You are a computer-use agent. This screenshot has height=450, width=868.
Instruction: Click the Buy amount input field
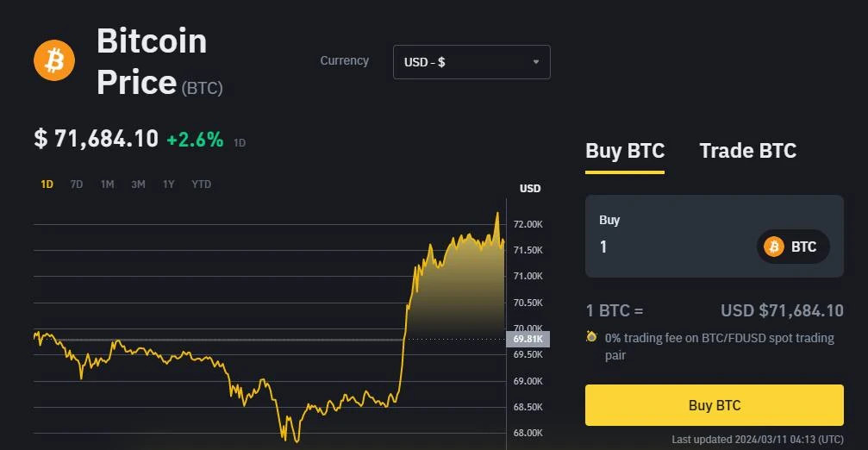[672, 247]
